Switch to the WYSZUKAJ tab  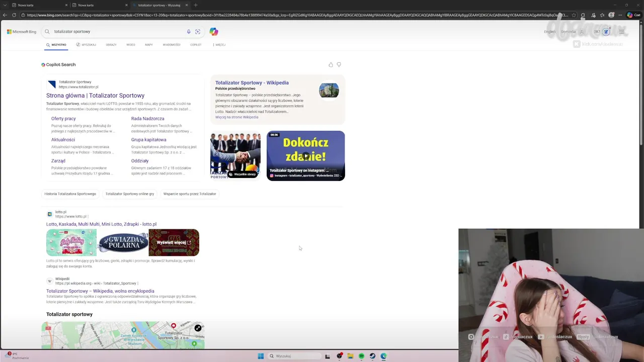86,45
